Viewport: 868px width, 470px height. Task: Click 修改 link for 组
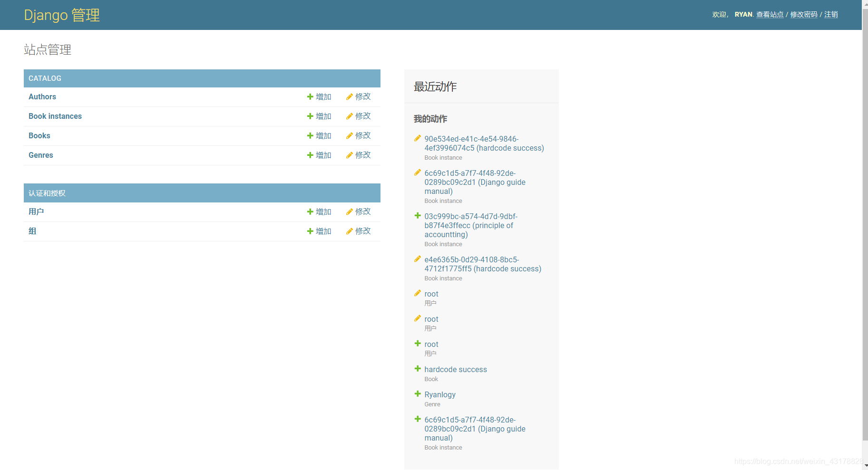pyautogui.click(x=363, y=231)
